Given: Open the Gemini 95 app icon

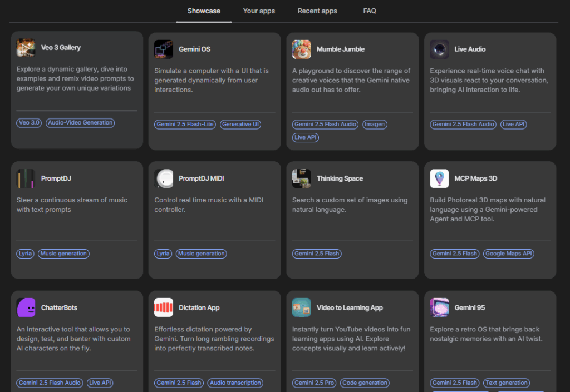Looking at the screenshot, I should pos(439,307).
